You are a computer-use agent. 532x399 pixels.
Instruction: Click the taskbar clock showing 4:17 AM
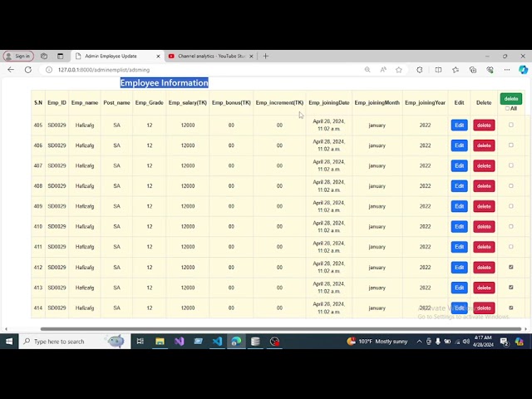click(484, 341)
